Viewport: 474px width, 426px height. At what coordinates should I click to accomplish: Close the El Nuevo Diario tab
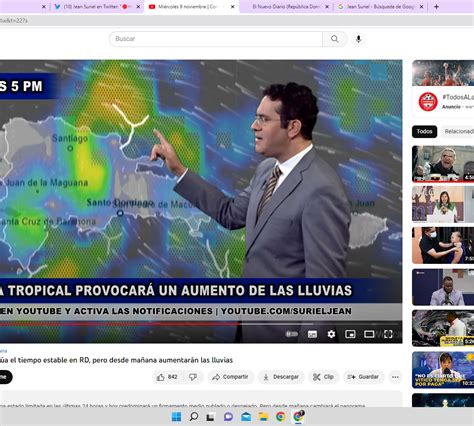click(x=327, y=6)
